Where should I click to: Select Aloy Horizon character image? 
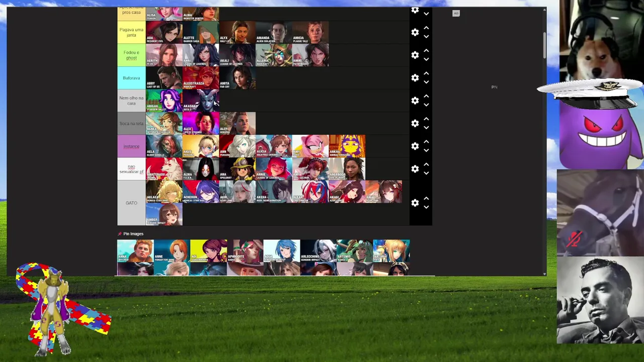coord(237,123)
